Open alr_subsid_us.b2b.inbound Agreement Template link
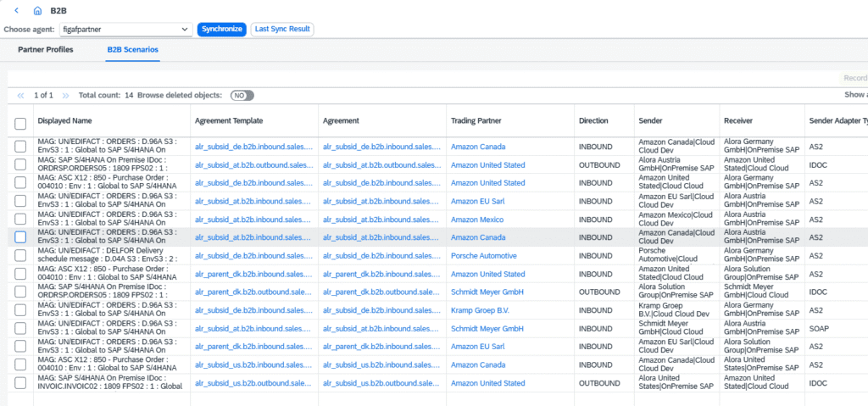Image resolution: width=868 pixels, height=406 pixels. (x=253, y=365)
